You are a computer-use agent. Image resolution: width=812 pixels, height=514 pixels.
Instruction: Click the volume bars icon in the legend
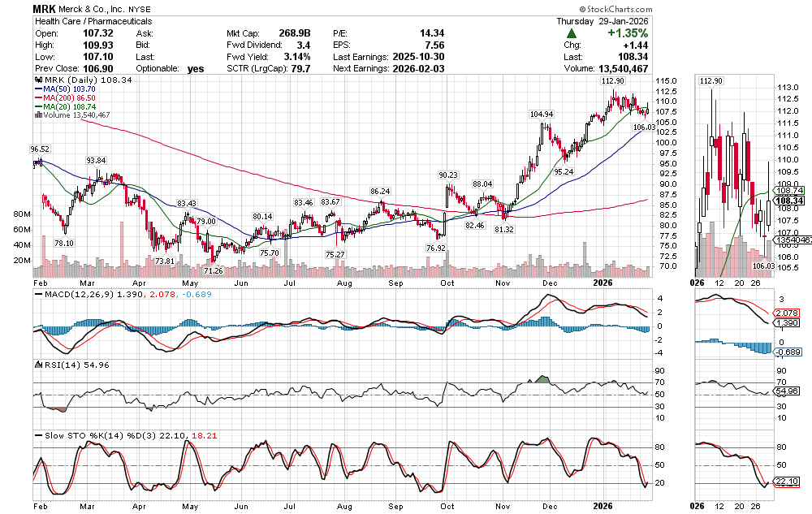tap(37, 115)
